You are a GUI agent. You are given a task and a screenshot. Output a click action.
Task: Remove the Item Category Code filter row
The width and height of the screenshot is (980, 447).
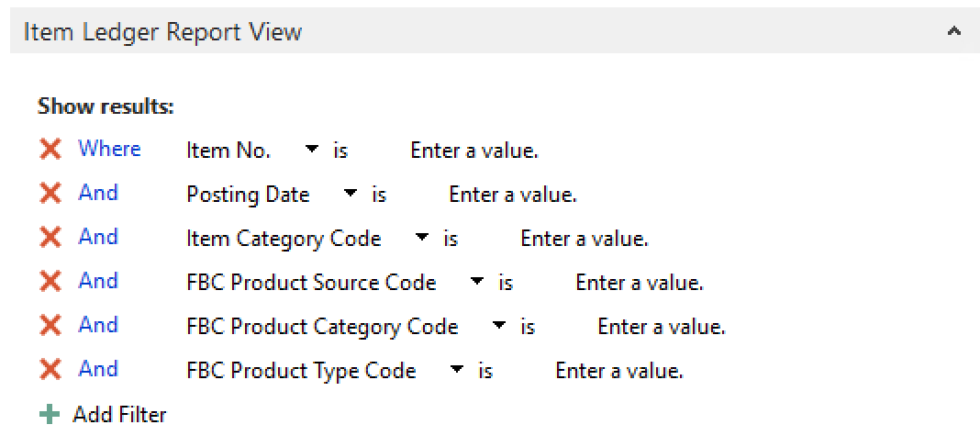pyautogui.click(x=50, y=238)
